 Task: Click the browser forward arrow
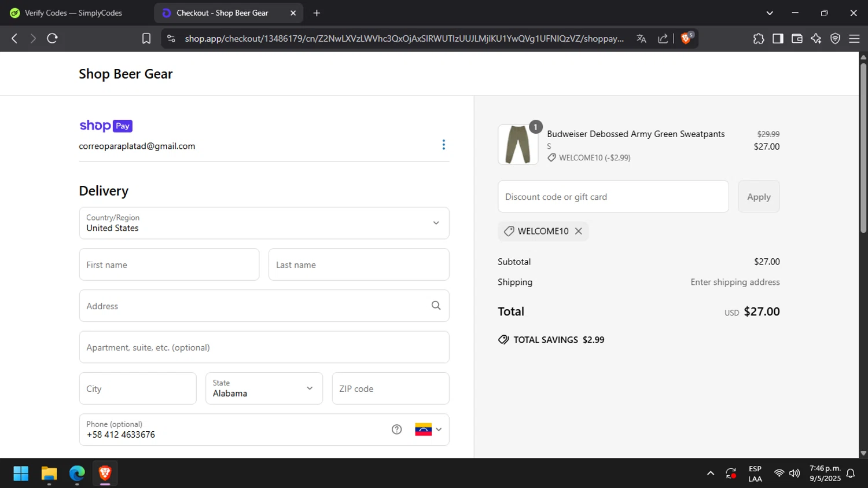[x=33, y=38]
